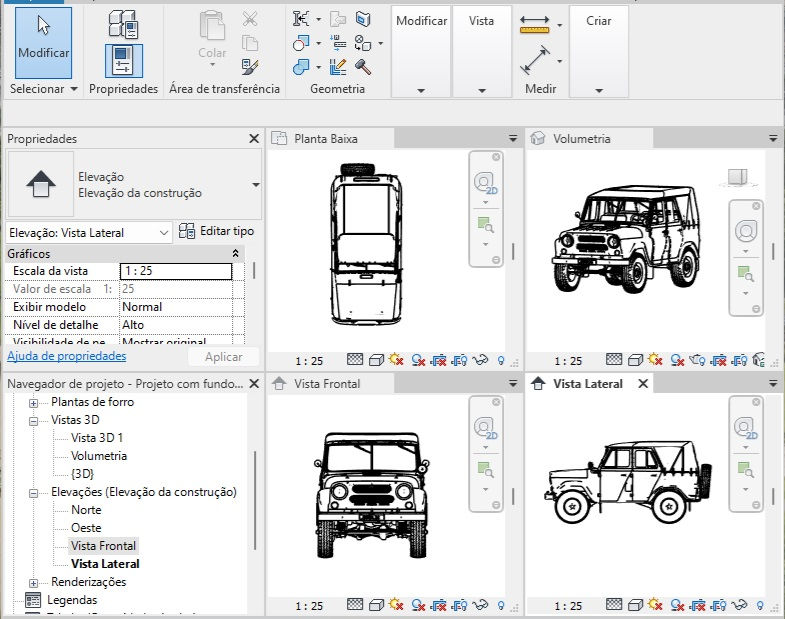Select the Demolish hammer tool
Screen dimensions: 785x619
tap(363, 66)
